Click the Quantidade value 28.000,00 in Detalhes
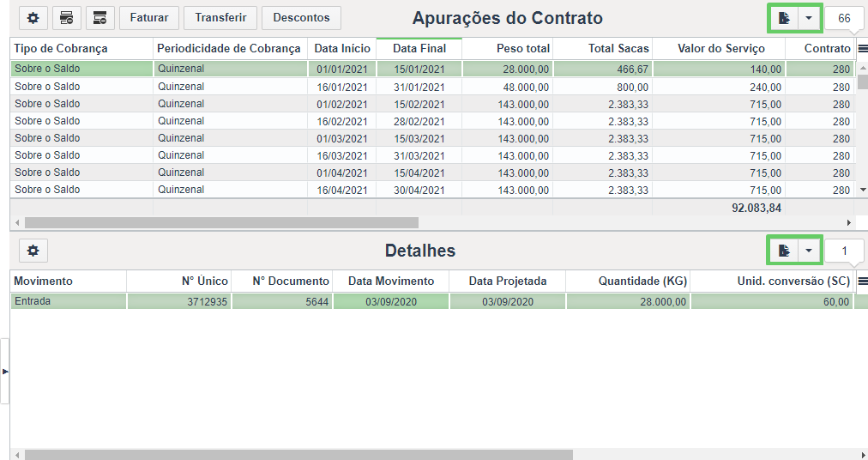The width and height of the screenshot is (868, 460). click(x=628, y=301)
